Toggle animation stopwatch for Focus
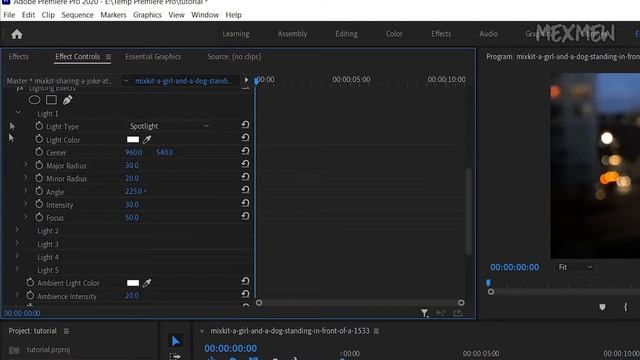Viewport: 640px width, 360px height. coord(39,217)
